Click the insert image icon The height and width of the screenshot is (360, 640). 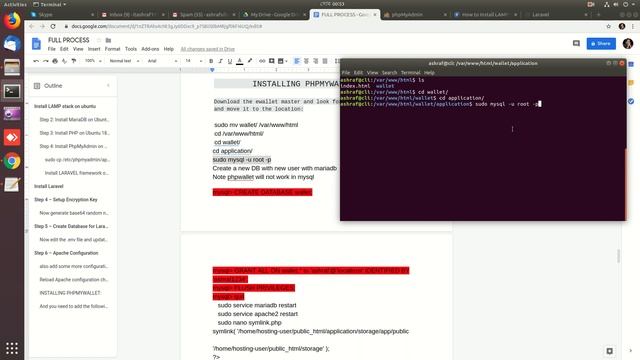click(282, 61)
